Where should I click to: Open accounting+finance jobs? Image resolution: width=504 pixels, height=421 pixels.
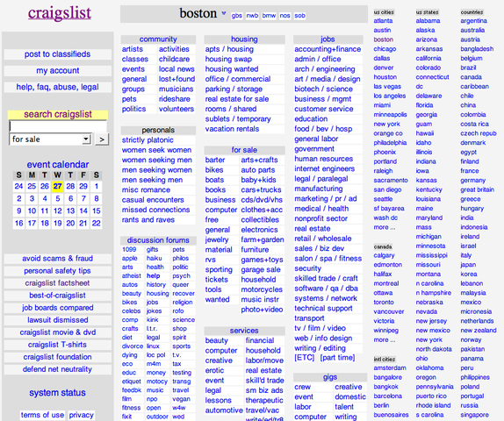tap(328, 49)
